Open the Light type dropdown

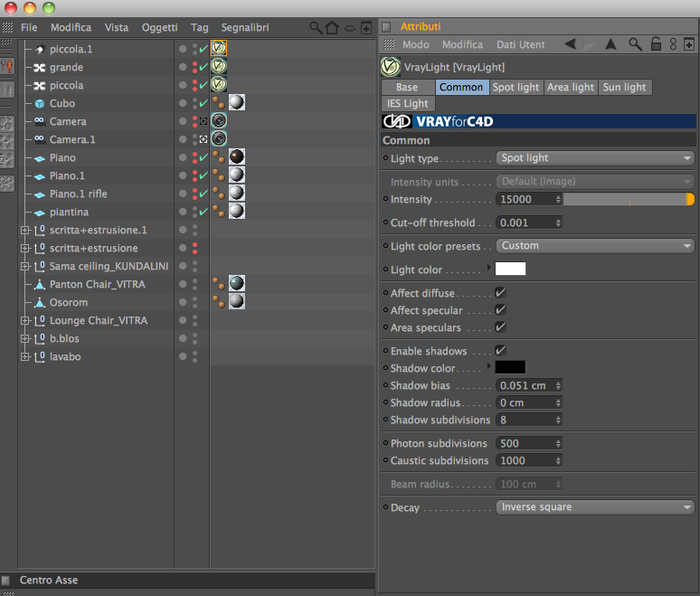point(595,158)
